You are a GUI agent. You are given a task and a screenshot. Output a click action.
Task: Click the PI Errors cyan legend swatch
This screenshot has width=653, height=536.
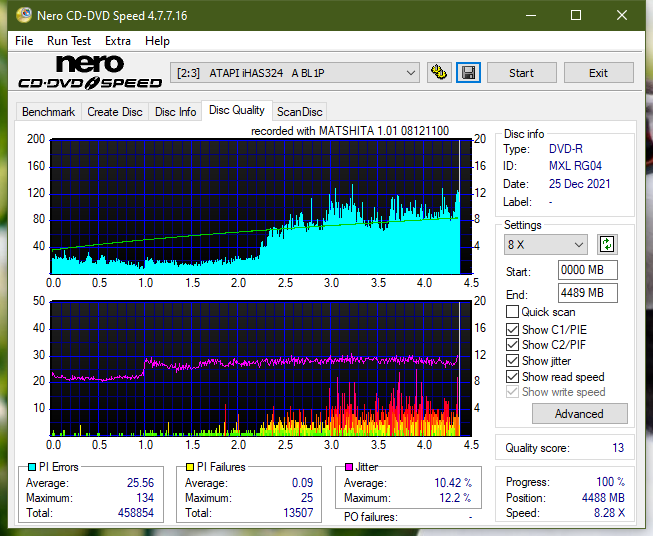32,467
